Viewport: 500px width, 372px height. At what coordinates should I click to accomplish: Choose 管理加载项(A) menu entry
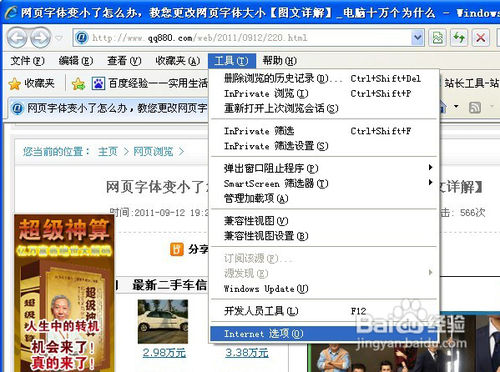coord(323,199)
